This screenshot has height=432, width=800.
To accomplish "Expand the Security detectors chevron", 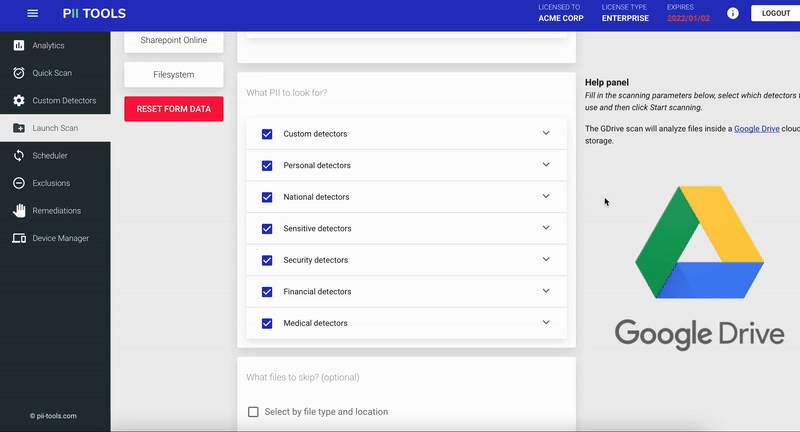I will pyautogui.click(x=546, y=260).
